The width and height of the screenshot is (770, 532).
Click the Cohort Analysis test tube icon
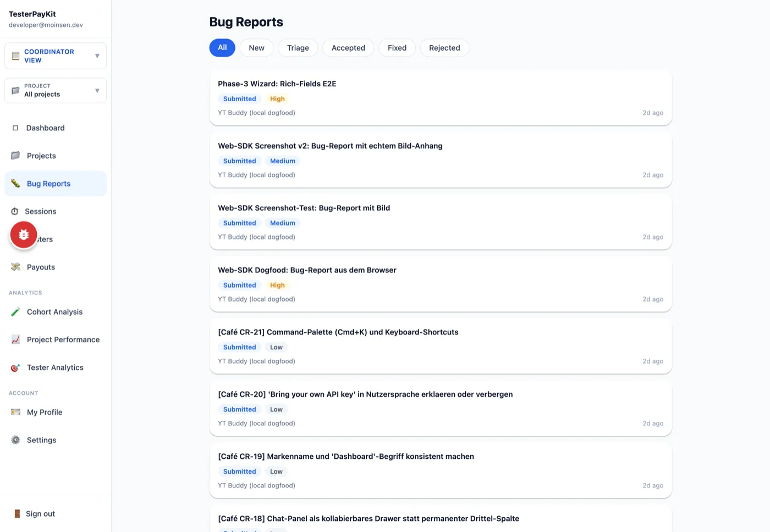point(15,312)
